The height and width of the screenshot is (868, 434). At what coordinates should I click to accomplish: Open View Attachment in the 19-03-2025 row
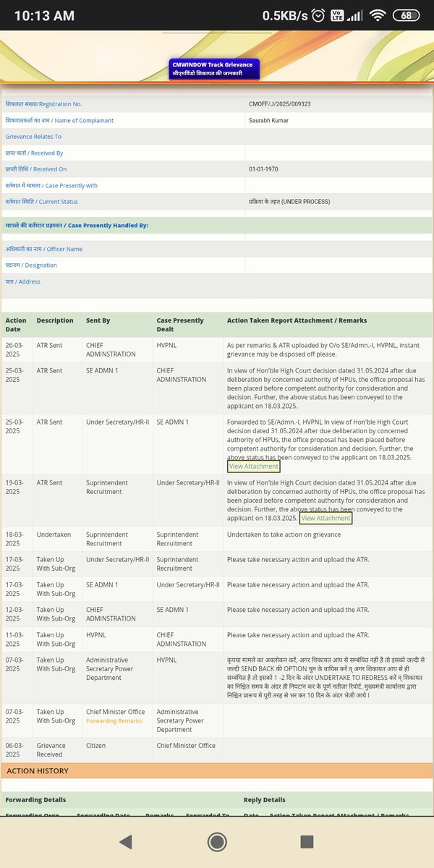pyautogui.click(x=325, y=518)
